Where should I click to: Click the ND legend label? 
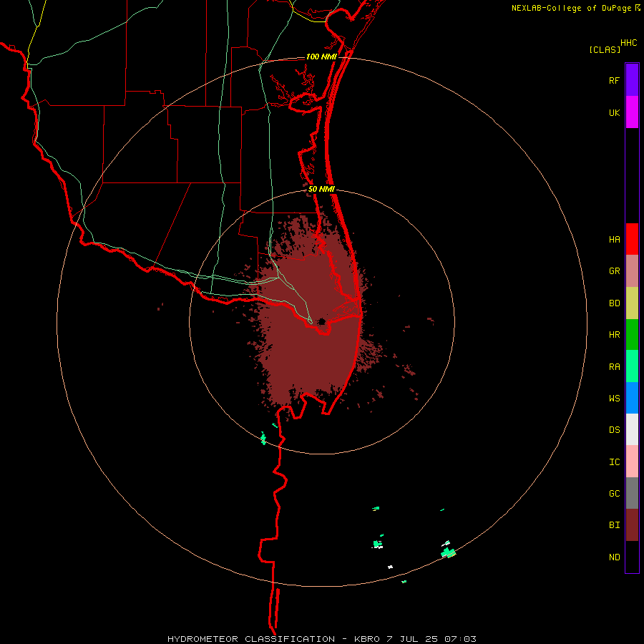click(615, 557)
